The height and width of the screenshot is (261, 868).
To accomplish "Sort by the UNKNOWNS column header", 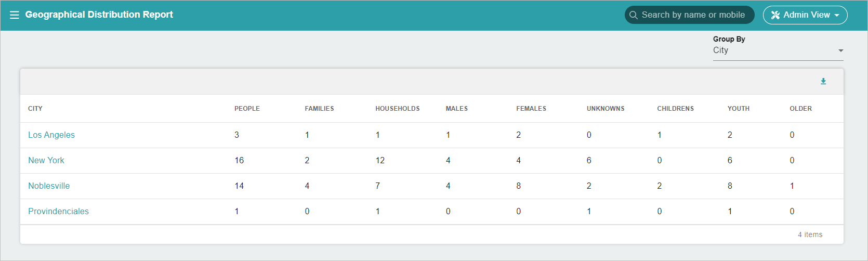I will pos(606,109).
